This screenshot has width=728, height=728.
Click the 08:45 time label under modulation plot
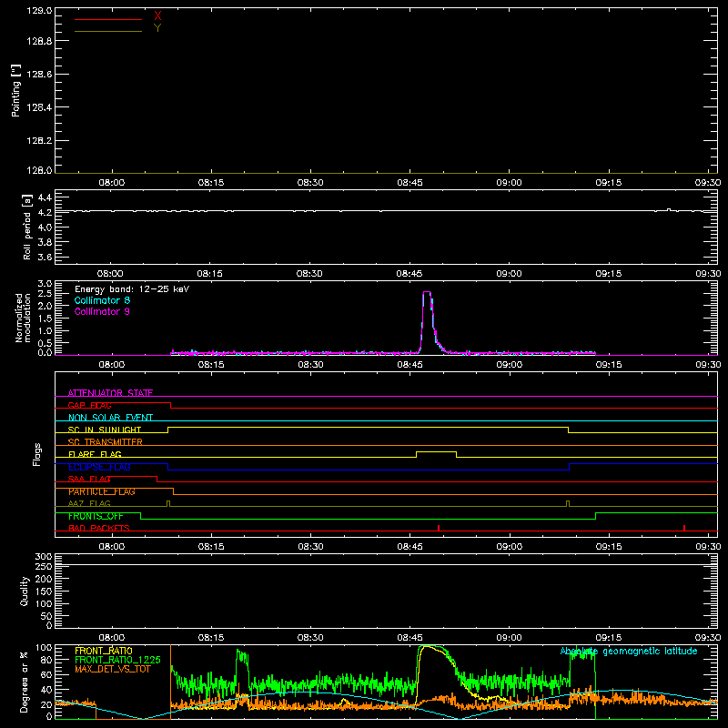[x=409, y=365]
